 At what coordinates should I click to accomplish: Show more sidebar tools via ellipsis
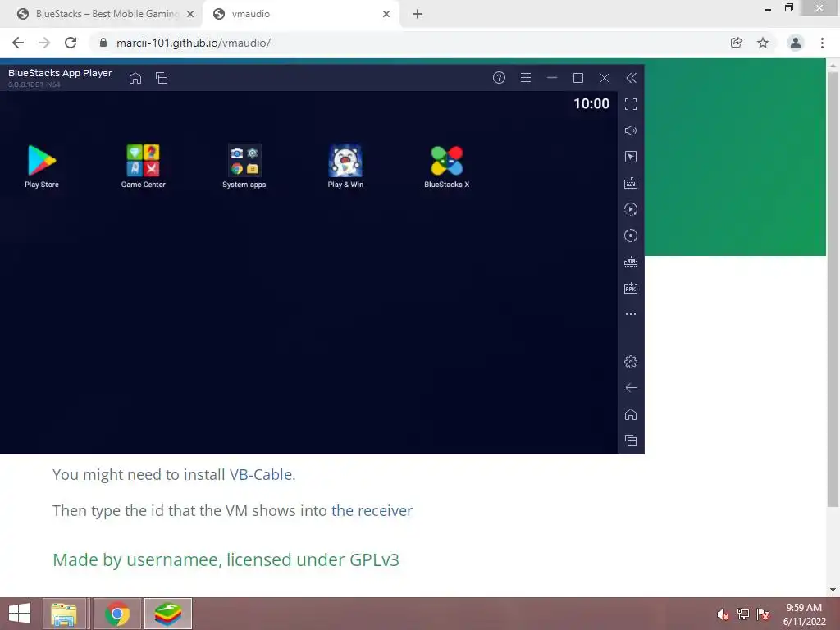point(631,314)
